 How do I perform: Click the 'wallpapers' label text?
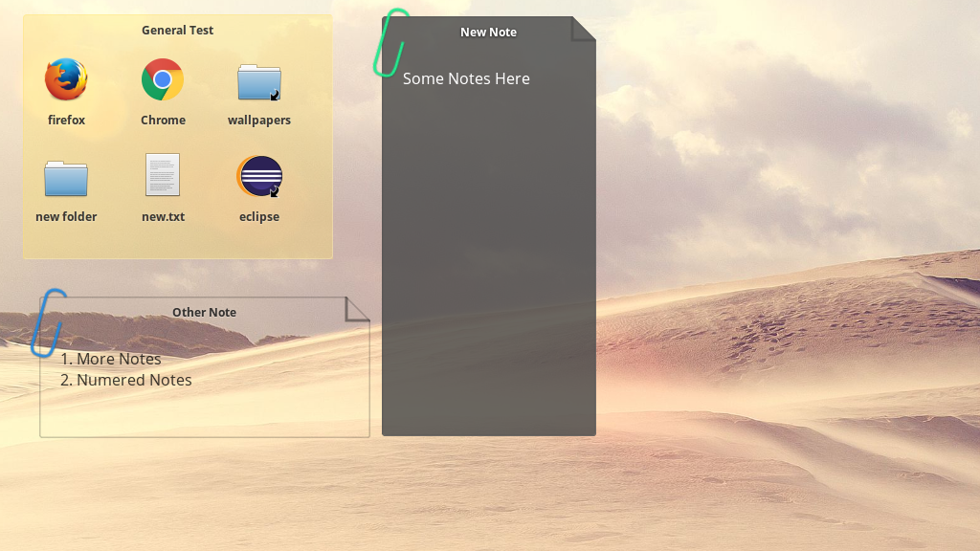click(259, 121)
